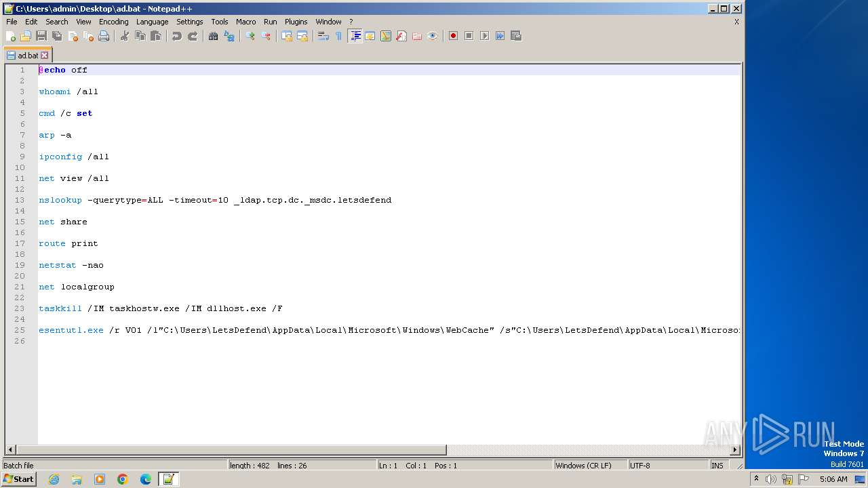Viewport: 868px width, 488px height.
Task: Close the ad.bat tab with its red X
Action: coord(45,56)
